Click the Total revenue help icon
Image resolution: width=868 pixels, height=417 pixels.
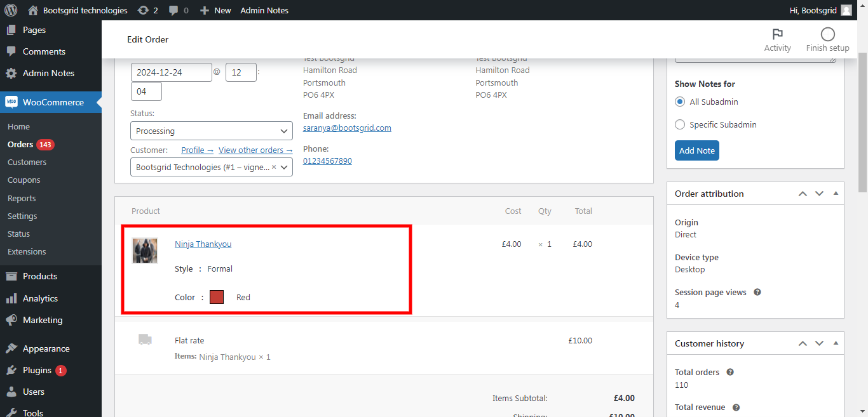coord(736,407)
